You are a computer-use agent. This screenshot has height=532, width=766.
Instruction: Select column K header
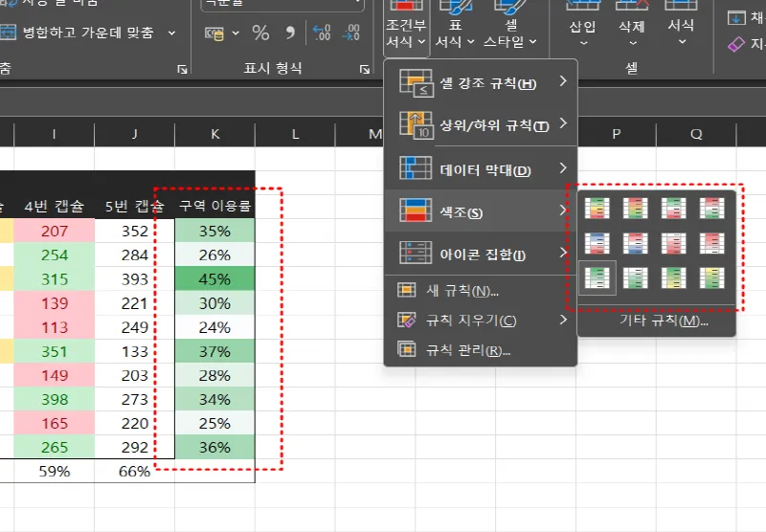pyautogui.click(x=214, y=134)
